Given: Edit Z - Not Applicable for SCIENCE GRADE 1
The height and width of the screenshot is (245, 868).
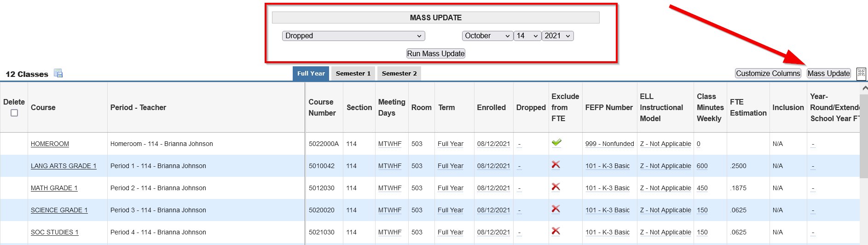Looking at the screenshot, I should click(665, 210).
